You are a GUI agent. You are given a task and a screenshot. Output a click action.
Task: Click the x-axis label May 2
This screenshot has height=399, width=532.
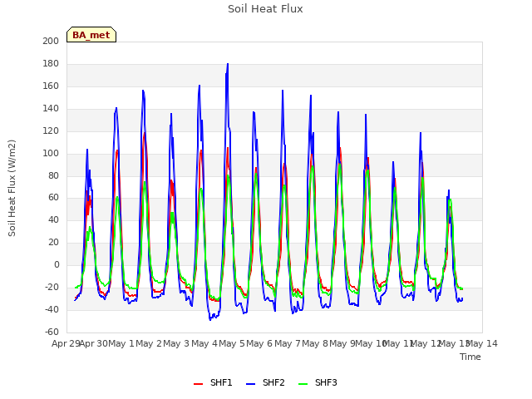tap(149, 343)
